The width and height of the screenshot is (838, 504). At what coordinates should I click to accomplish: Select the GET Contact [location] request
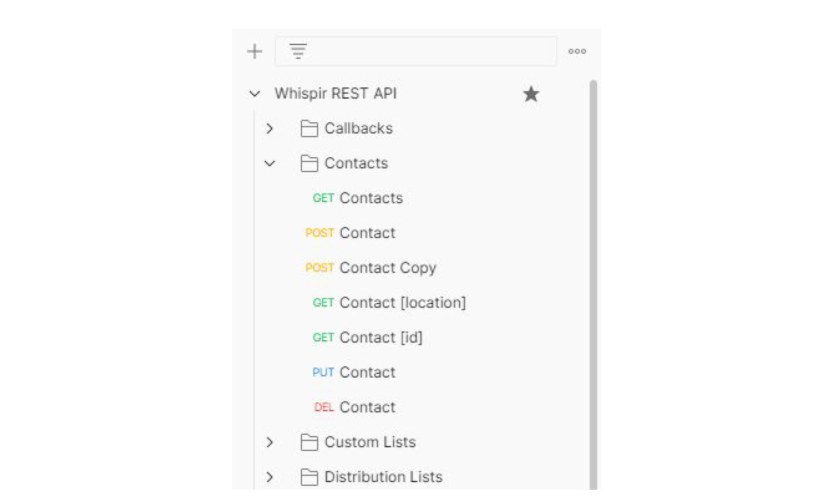tap(402, 303)
